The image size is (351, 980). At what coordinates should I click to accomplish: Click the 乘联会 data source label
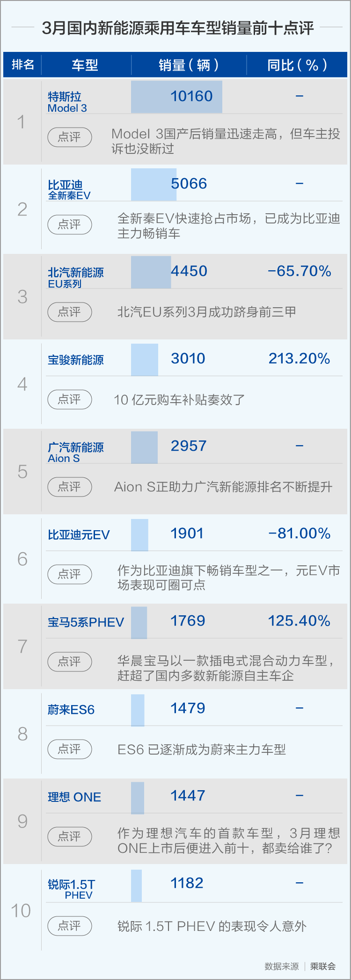[323, 966]
